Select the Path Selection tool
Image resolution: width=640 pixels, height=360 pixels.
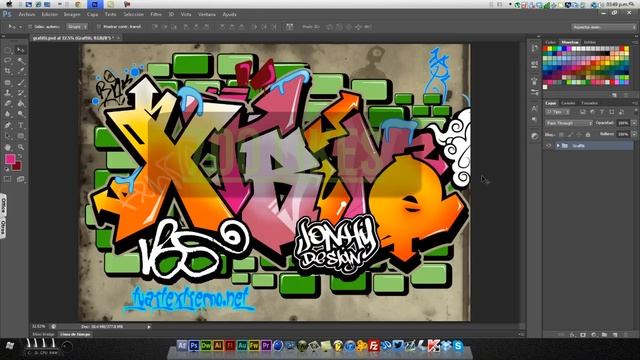tap(8, 136)
